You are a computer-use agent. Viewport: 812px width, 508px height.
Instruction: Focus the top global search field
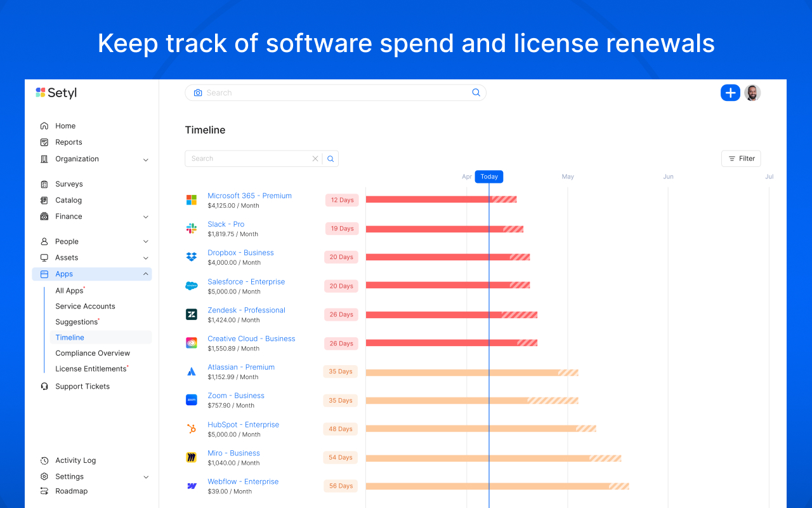(336, 93)
